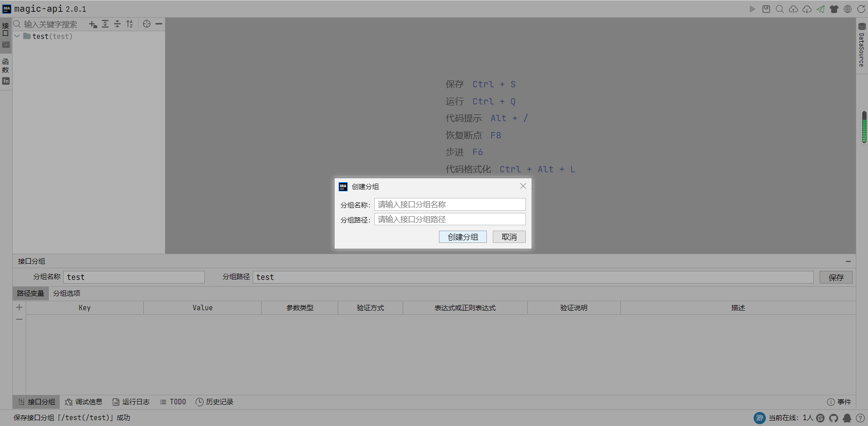The image size is (868, 426).
Task: Push scripts via the cloud upload icon
Action: (793, 9)
